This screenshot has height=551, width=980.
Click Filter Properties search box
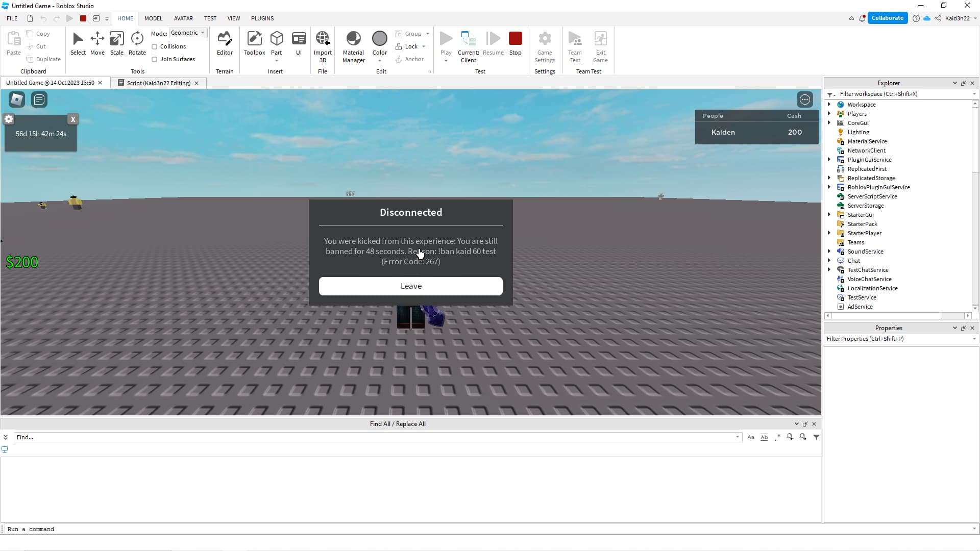coord(898,339)
